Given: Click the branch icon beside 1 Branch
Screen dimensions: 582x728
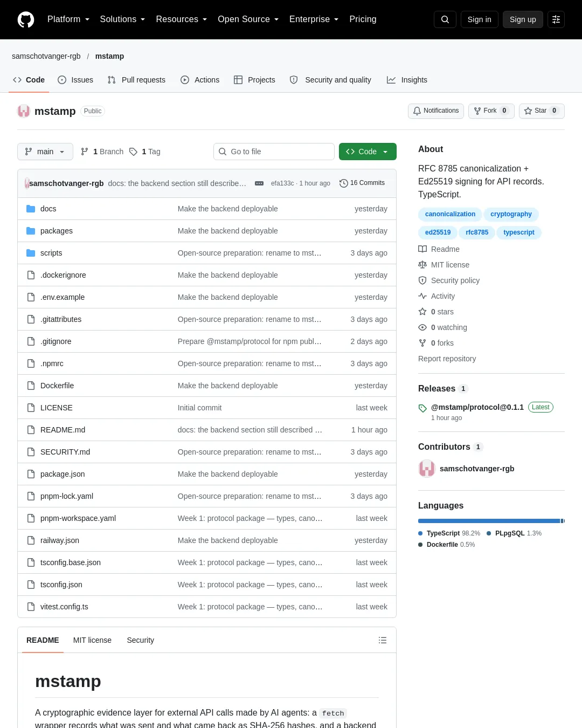Looking at the screenshot, I should coord(85,152).
